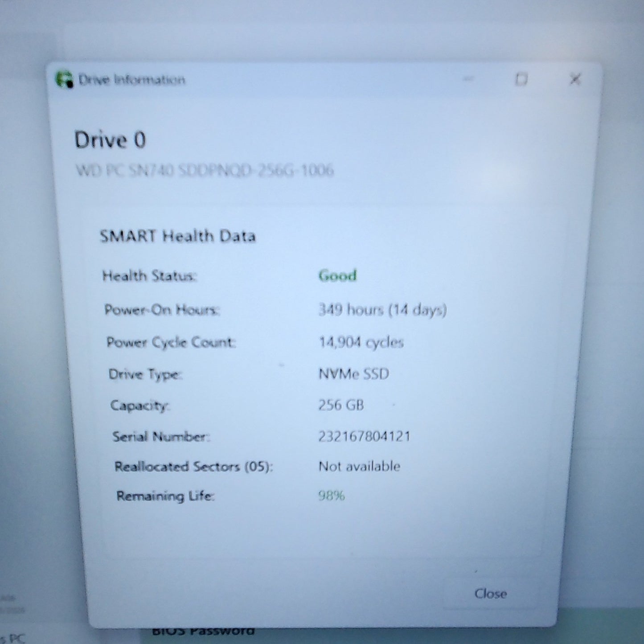Close the Drive Information window

click(575, 79)
